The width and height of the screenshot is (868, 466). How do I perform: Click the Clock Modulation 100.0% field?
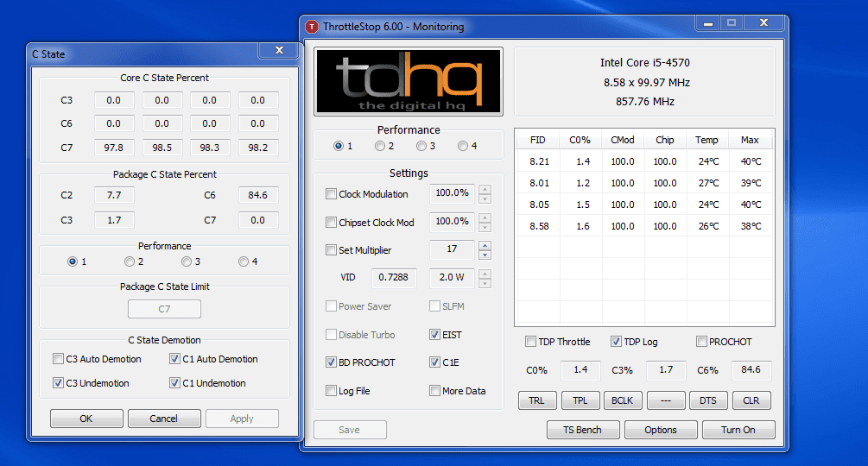tap(453, 193)
